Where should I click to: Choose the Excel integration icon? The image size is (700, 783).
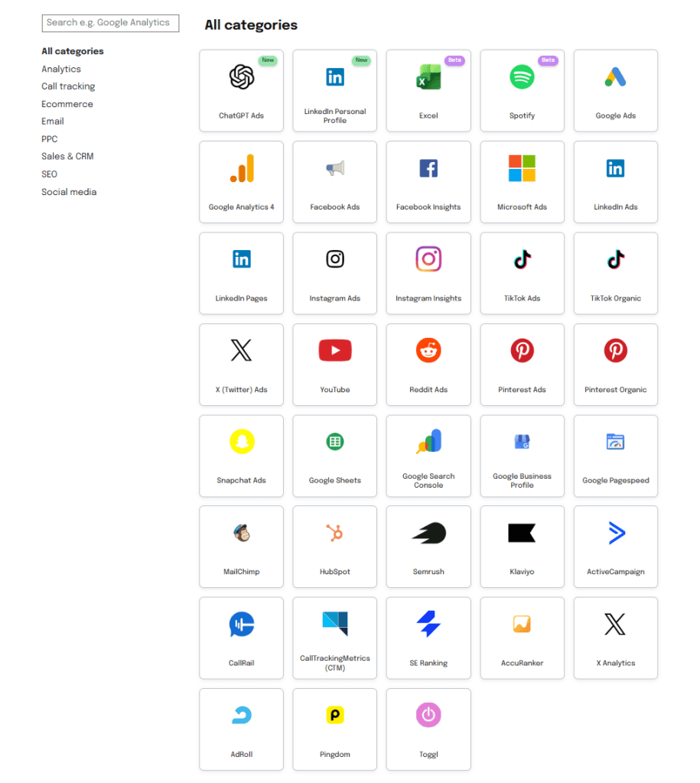(x=428, y=77)
